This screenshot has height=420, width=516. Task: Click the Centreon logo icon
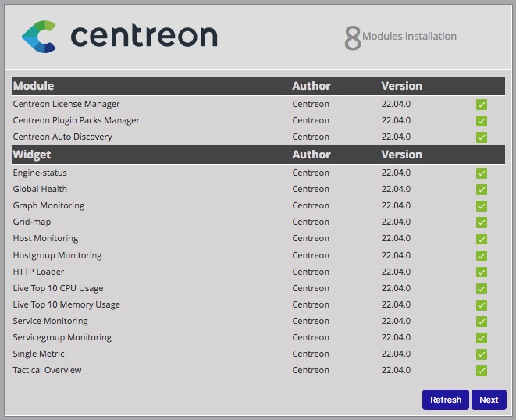(x=39, y=37)
